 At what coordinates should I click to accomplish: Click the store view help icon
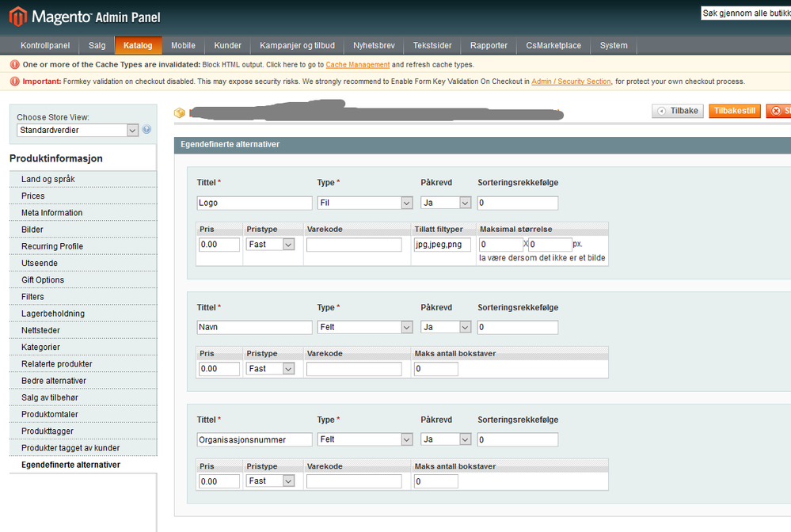[x=146, y=130]
